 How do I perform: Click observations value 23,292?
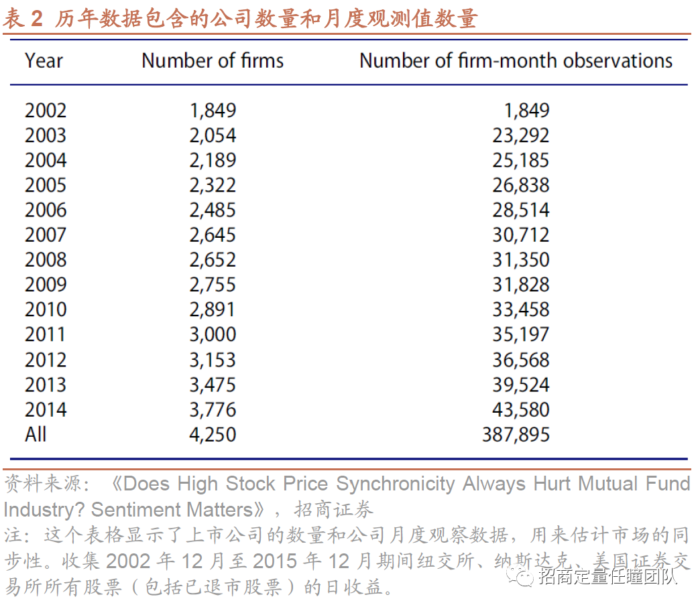(x=520, y=135)
